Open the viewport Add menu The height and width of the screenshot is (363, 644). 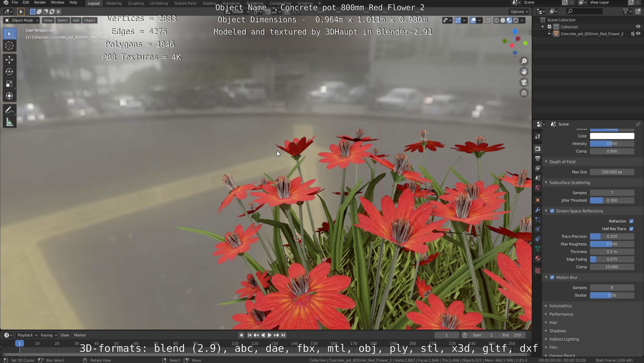pyautogui.click(x=76, y=20)
